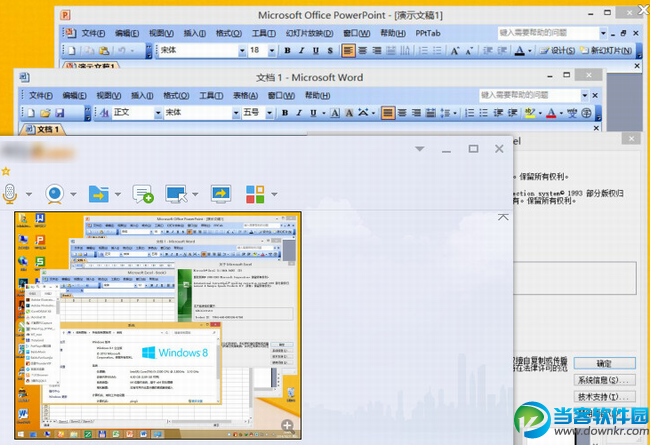Open 幻灯片放映(D) menu in PowerPoint
650x445 pixels.
[x=309, y=33]
